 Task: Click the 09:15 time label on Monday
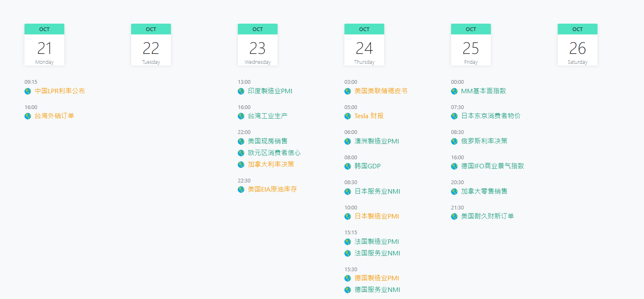click(x=31, y=82)
